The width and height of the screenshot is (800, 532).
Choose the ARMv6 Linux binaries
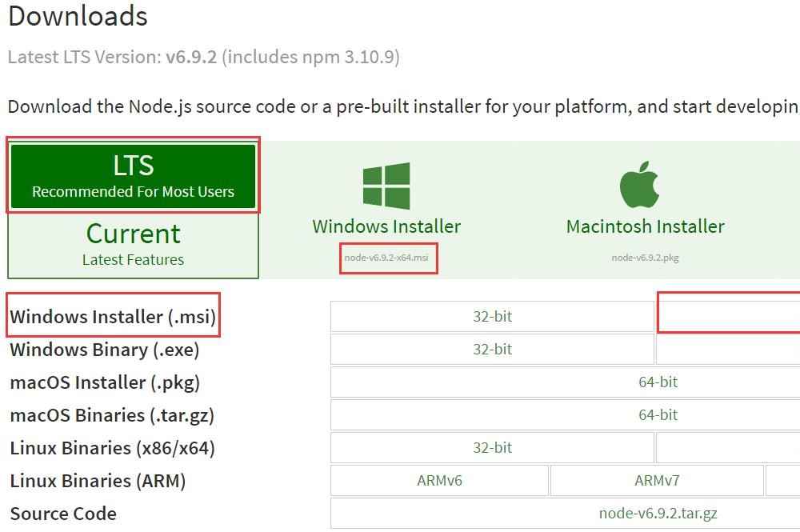click(439, 481)
